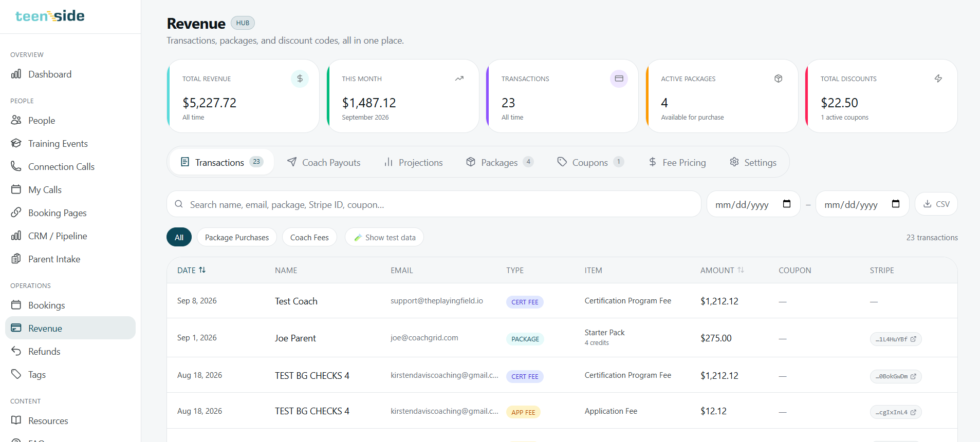Sort by the Amount column sort arrows
This screenshot has height=442, width=980.
(x=741, y=270)
